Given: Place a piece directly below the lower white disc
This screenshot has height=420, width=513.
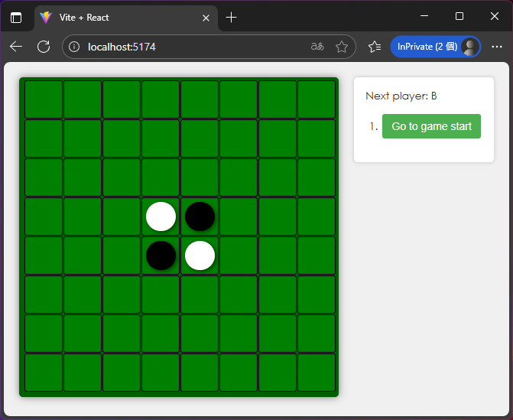Looking at the screenshot, I should coord(200,295).
